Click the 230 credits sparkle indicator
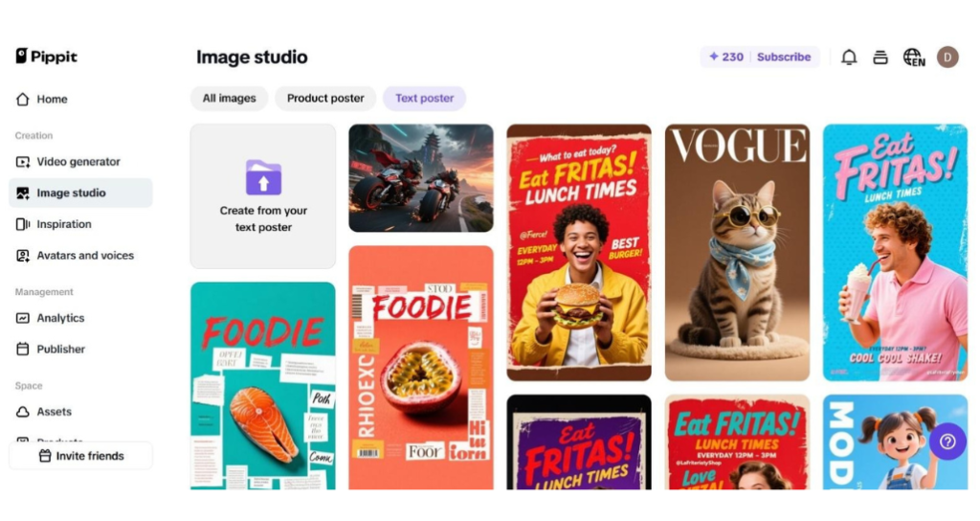Screen dimensions: 980x521 click(x=726, y=57)
